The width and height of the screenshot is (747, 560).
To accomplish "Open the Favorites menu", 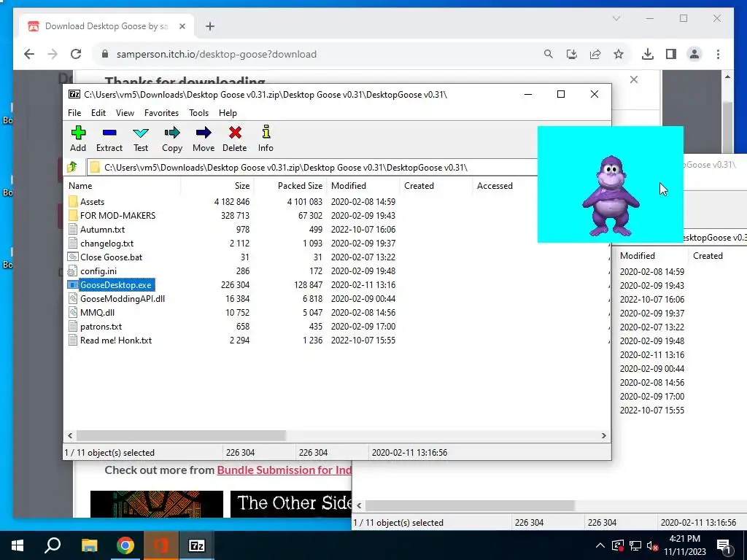I will click(x=161, y=113).
